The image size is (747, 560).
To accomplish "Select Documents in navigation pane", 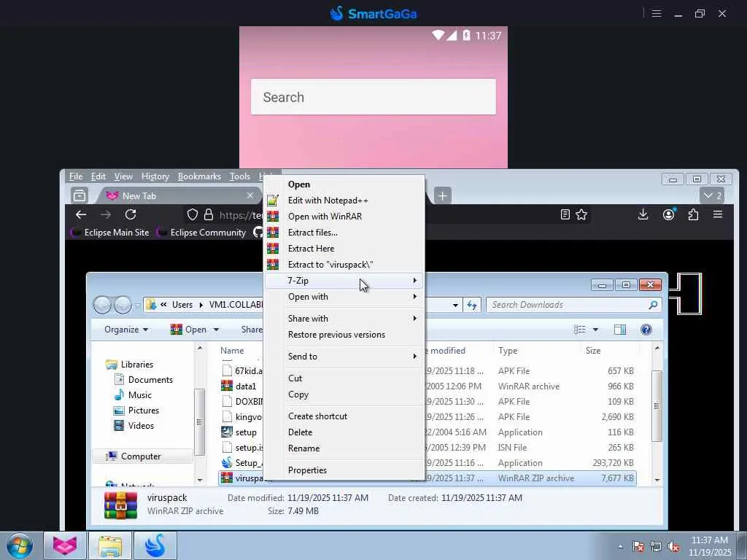I will point(150,379).
